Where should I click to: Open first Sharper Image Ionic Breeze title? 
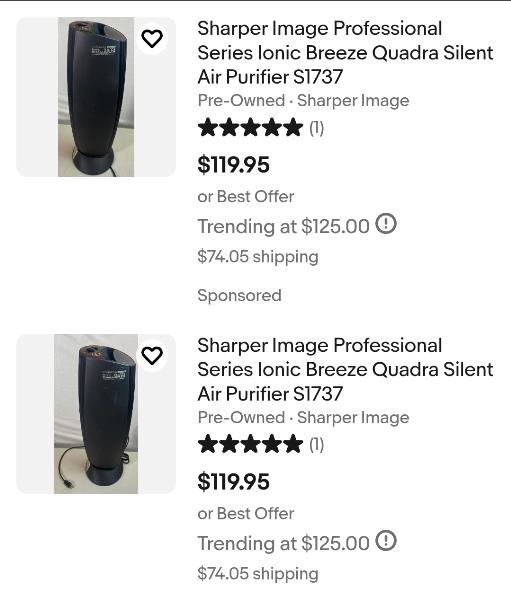point(345,52)
